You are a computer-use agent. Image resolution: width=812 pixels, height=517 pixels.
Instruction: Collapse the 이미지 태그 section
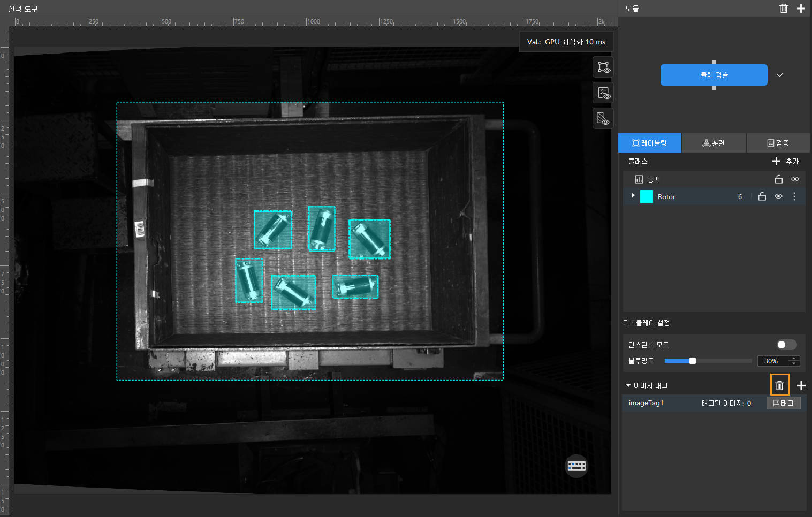(x=628, y=385)
